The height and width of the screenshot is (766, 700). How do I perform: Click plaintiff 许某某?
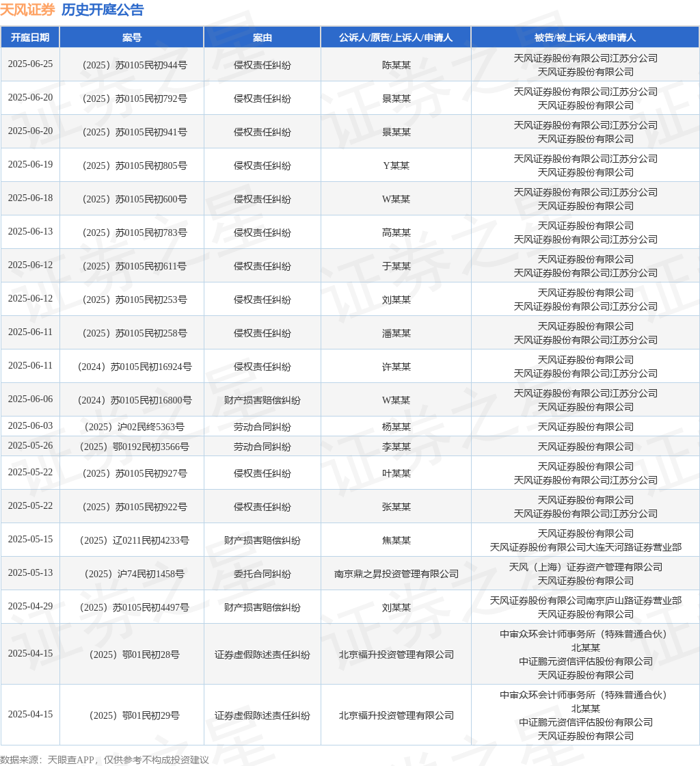tap(396, 367)
